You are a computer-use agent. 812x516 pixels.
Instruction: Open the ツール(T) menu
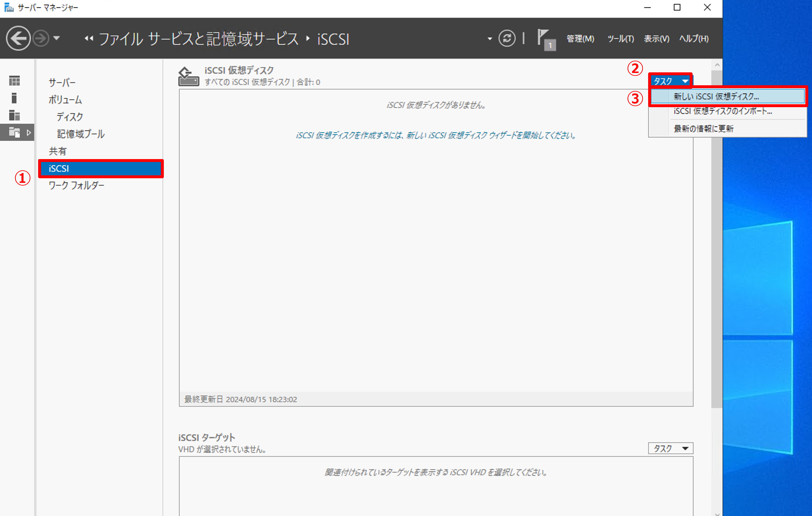620,39
